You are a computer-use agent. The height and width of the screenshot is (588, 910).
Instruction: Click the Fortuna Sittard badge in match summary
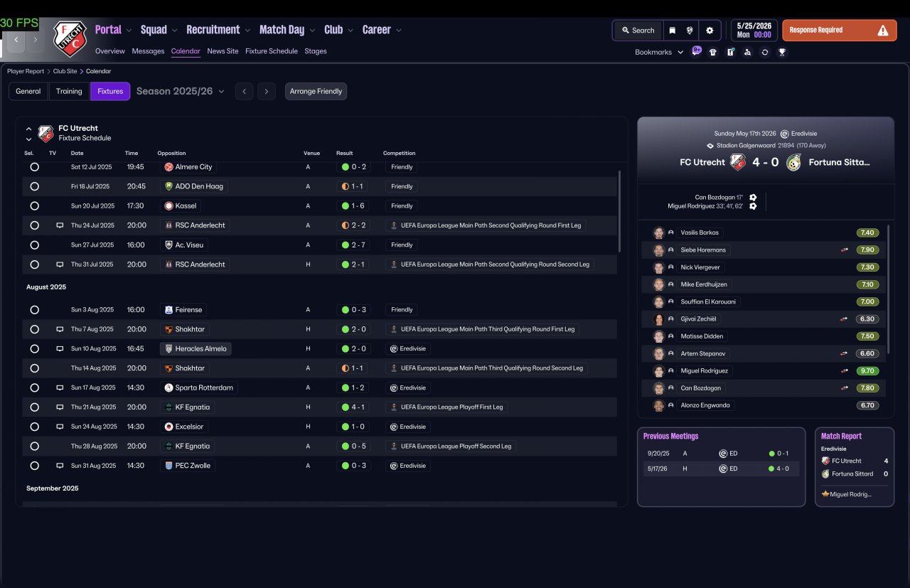[x=794, y=162]
